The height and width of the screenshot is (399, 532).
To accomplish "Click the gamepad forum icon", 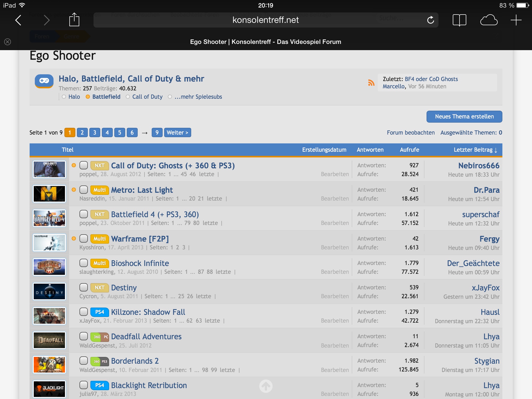I will [44, 81].
